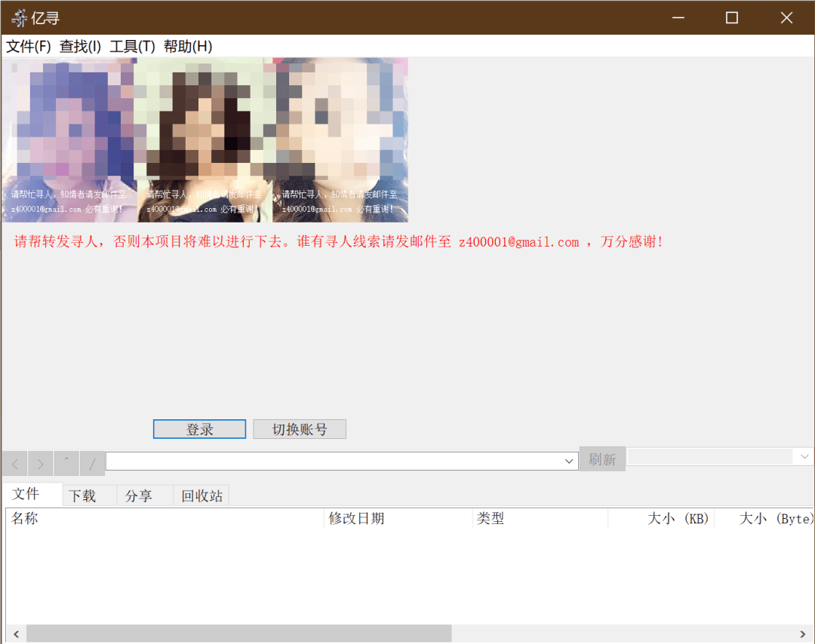815x644 pixels.
Task: Sort by the 类型 column header
Action: point(540,518)
